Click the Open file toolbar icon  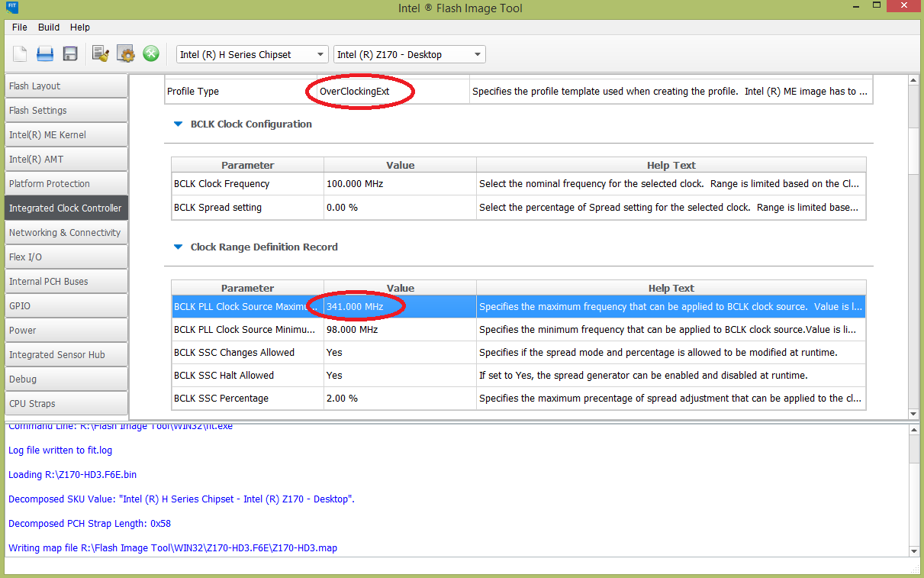click(45, 54)
